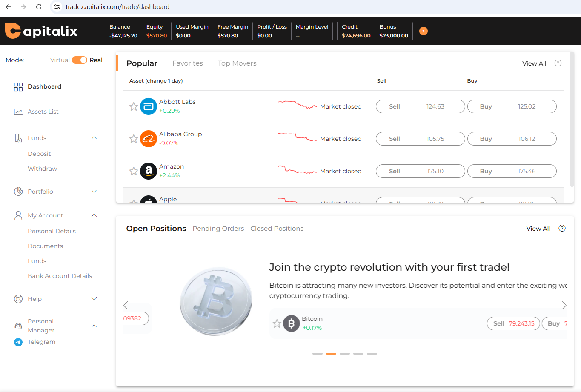Click Buy 106.12 for Alibaba Group
The image size is (581, 392).
(512, 139)
